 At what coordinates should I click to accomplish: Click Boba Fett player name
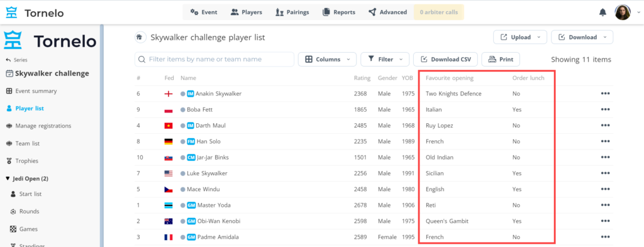(x=199, y=109)
